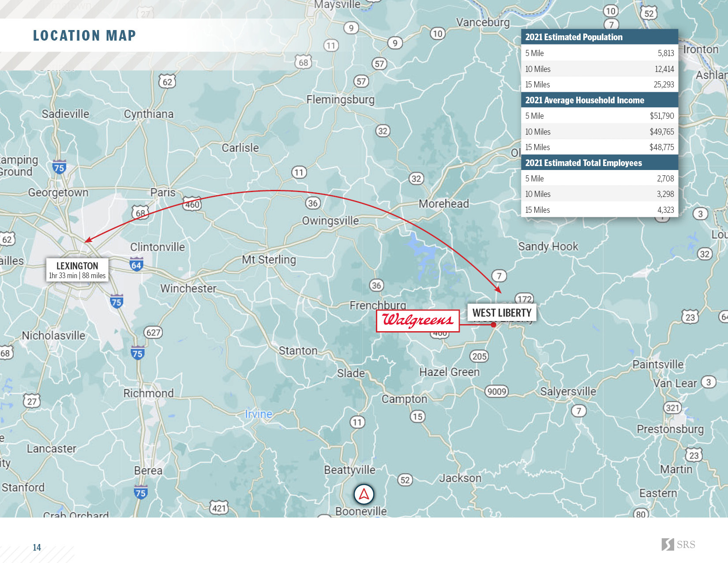Viewport: 728px width, 563px height.
Task: Click the I-75 shield near Berea
Action: (x=140, y=492)
